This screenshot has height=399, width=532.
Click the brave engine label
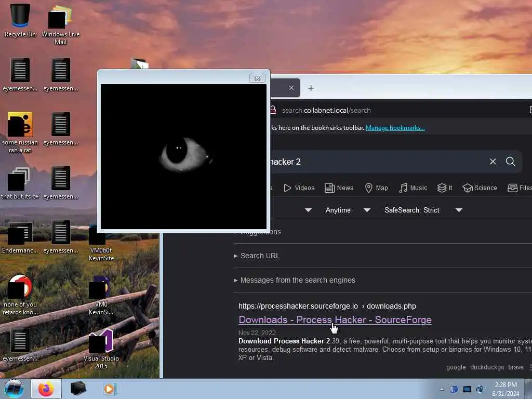click(x=516, y=367)
